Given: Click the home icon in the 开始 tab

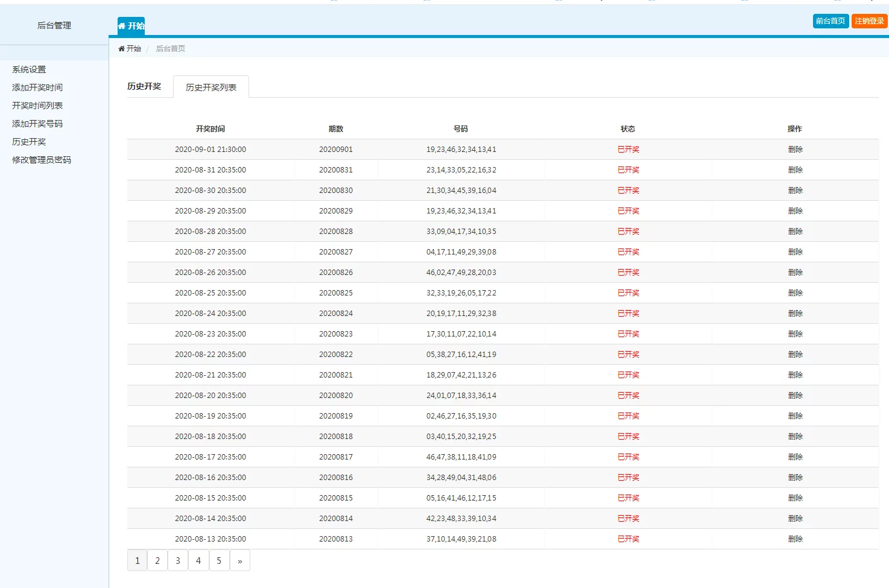Looking at the screenshot, I should pos(122,26).
